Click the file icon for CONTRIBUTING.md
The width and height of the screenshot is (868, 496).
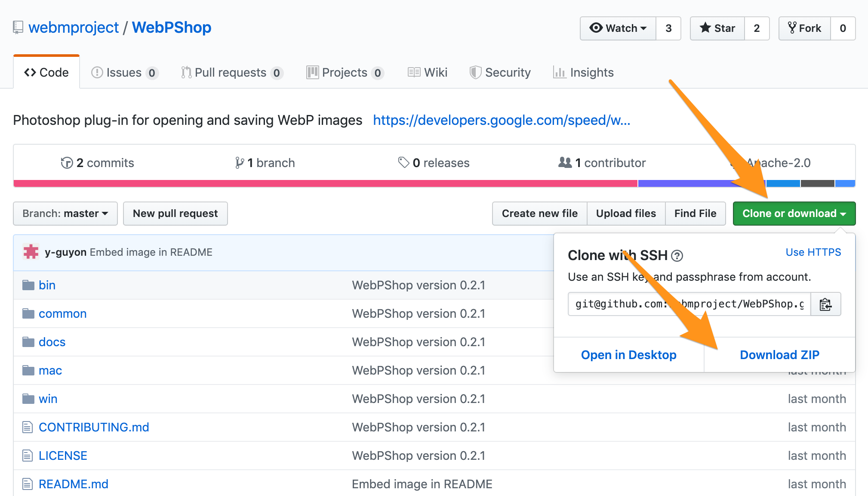tap(28, 427)
